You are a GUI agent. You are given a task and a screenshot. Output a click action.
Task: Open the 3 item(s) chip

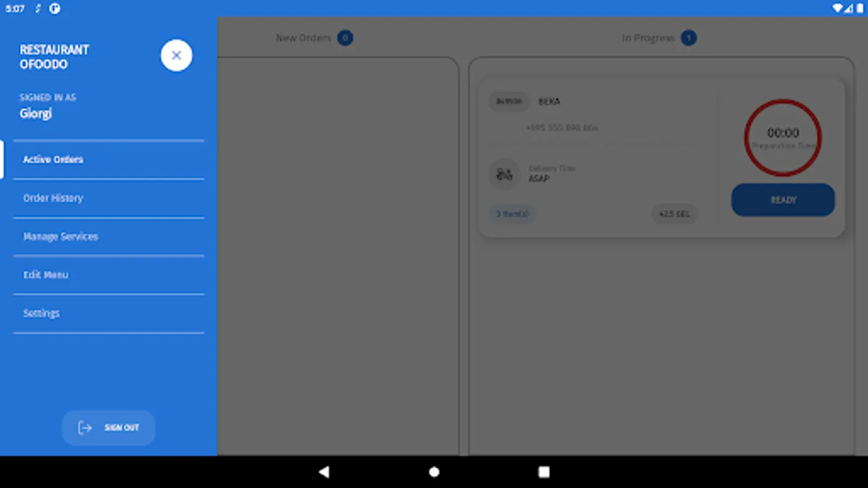[512, 214]
